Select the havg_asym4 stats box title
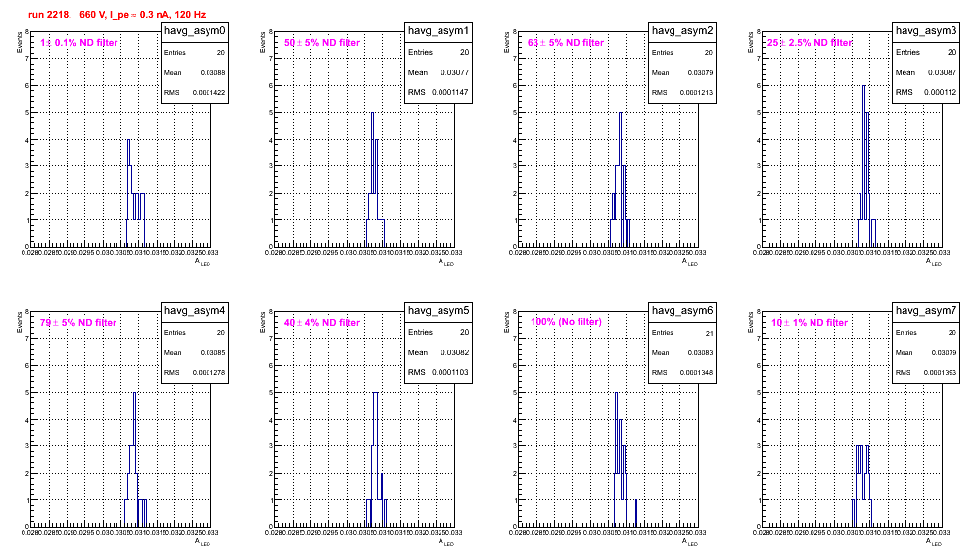The image size is (975, 560). 195,311
